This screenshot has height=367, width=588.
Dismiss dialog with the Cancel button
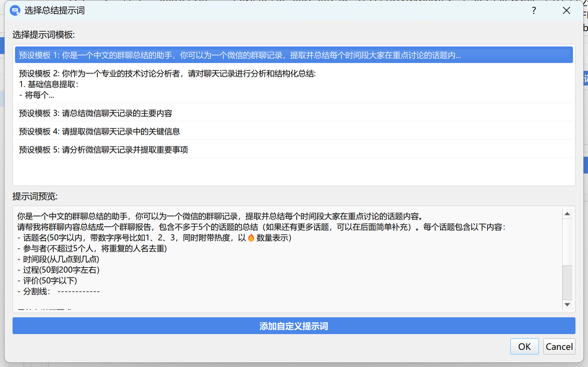(559, 347)
